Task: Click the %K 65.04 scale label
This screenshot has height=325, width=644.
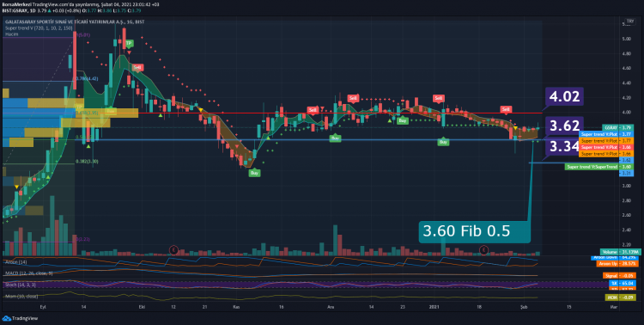Action: pos(622,283)
